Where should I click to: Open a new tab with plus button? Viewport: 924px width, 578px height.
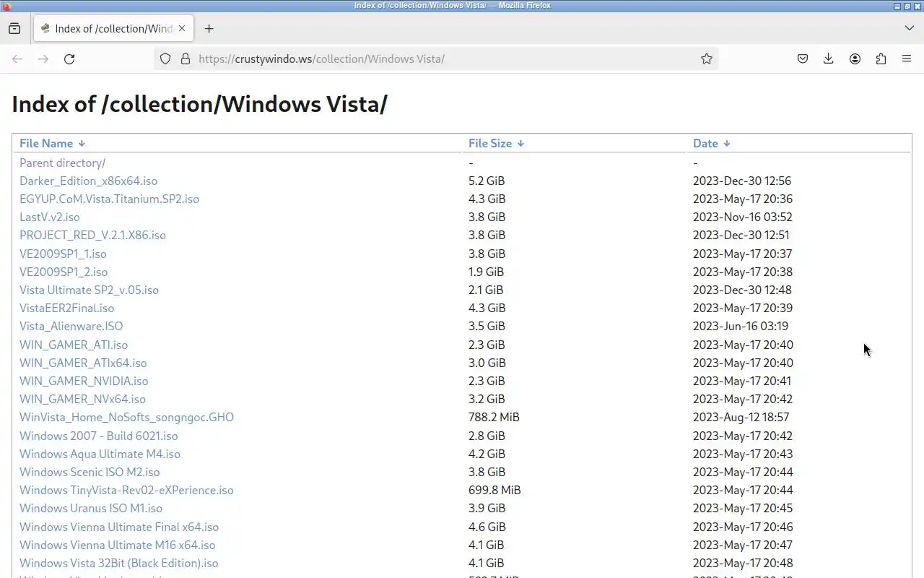(209, 29)
